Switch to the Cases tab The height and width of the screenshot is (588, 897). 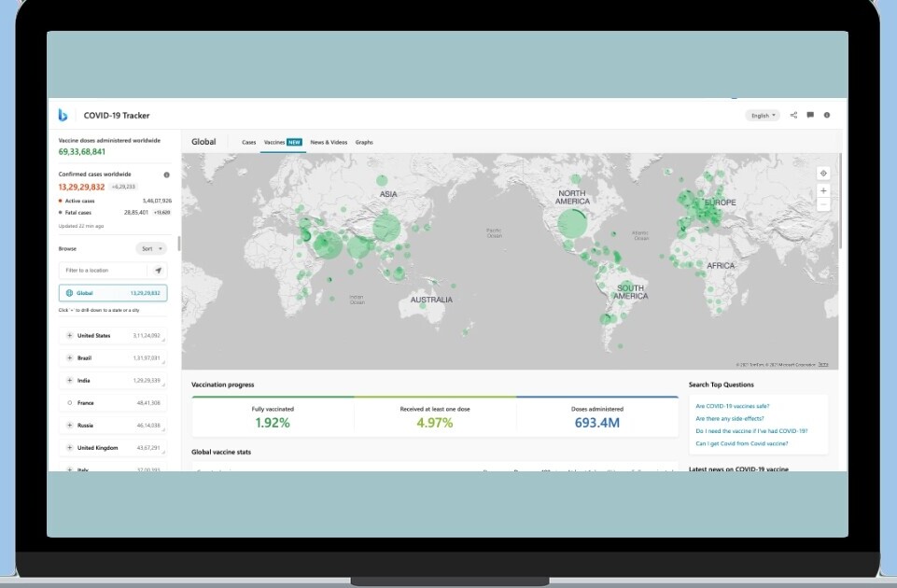coord(248,143)
